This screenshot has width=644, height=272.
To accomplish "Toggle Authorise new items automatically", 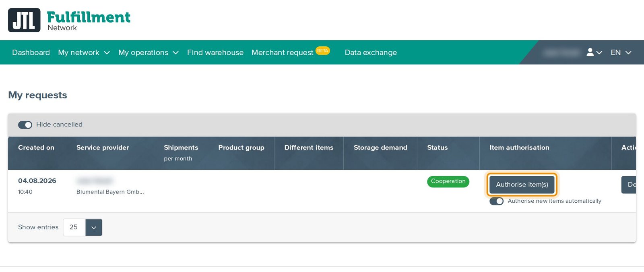I will [x=496, y=201].
